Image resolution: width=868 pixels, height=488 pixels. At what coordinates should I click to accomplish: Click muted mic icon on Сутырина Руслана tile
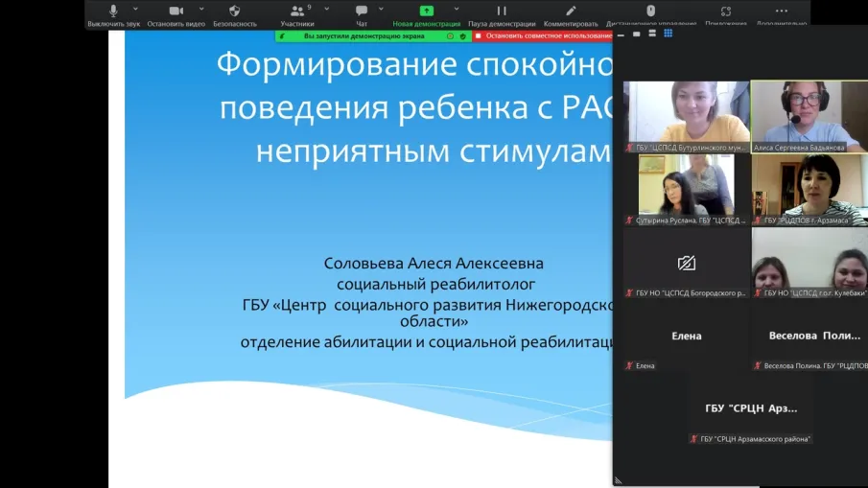tap(629, 221)
